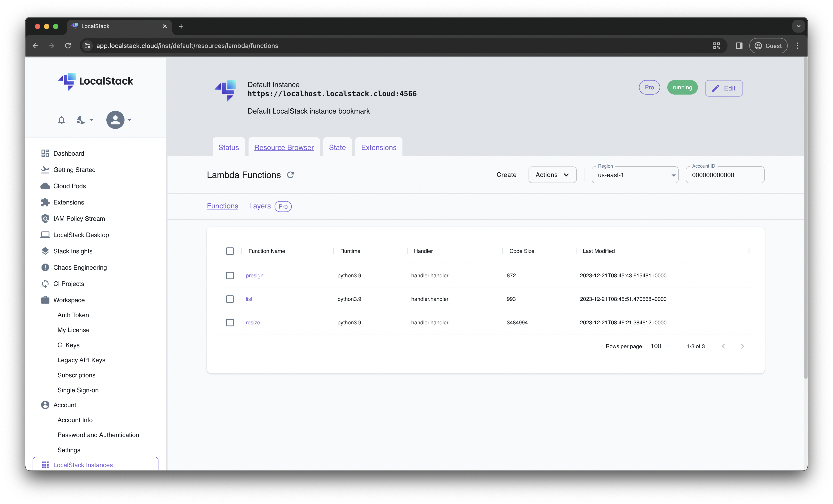This screenshot has height=504, width=833.
Task: Open the Actions dropdown
Action: (552, 175)
